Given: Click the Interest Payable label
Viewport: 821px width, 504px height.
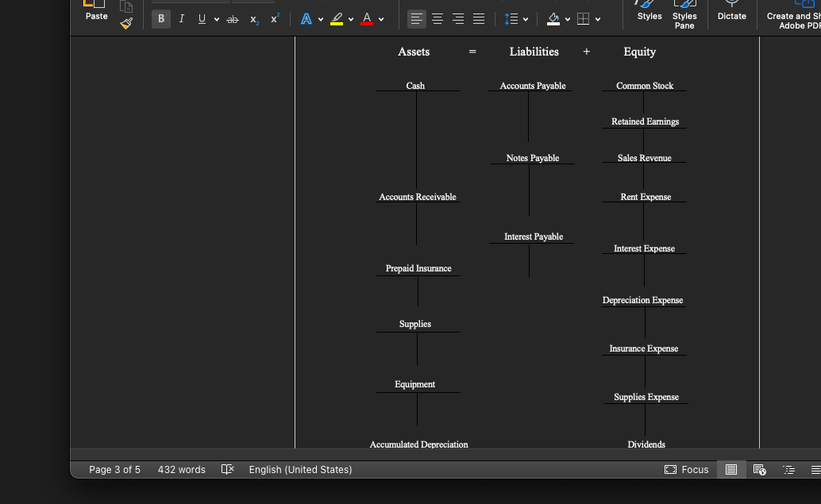Looking at the screenshot, I should click(534, 237).
